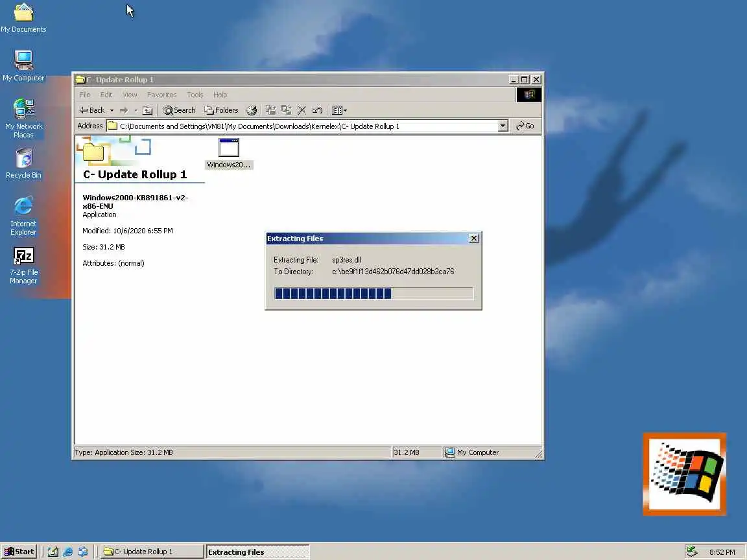The height and width of the screenshot is (560, 747).
Task: Click the Go button
Action: (525, 126)
